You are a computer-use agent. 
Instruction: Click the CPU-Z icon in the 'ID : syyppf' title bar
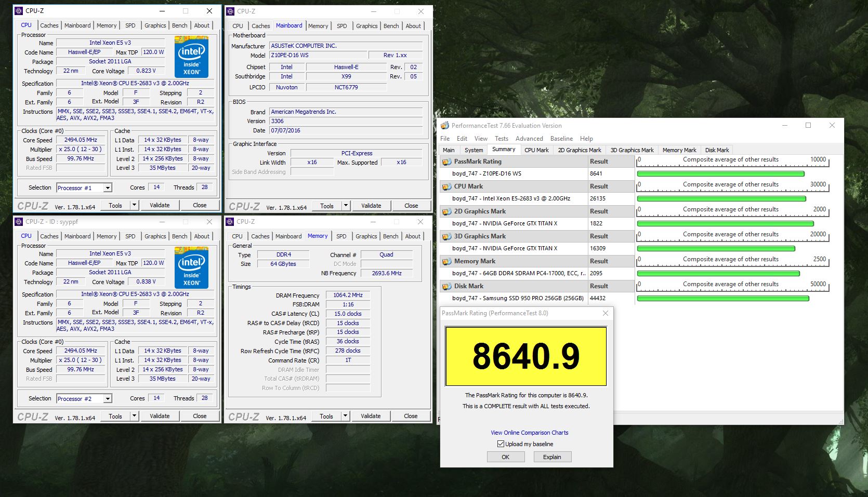pos(19,222)
